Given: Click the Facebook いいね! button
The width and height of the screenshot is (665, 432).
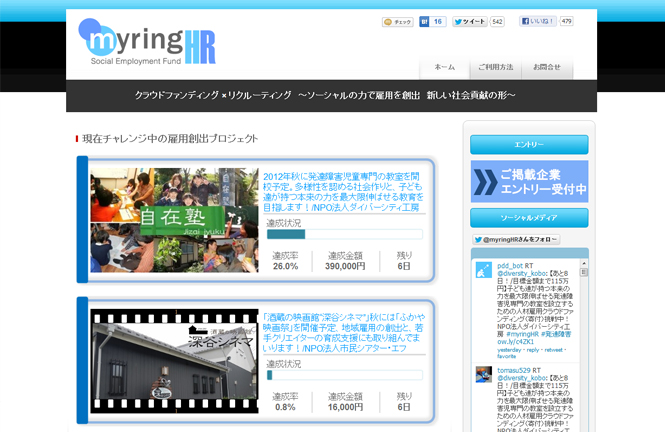Looking at the screenshot, I should [539, 21].
